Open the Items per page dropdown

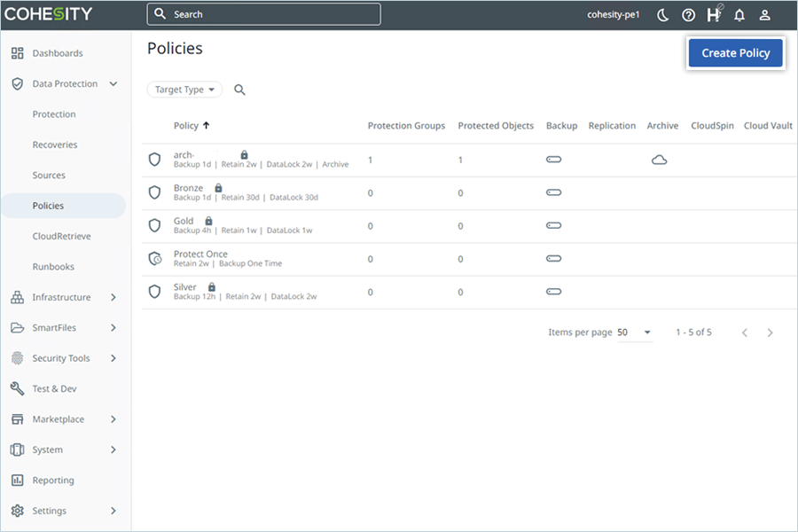[x=635, y=332]
